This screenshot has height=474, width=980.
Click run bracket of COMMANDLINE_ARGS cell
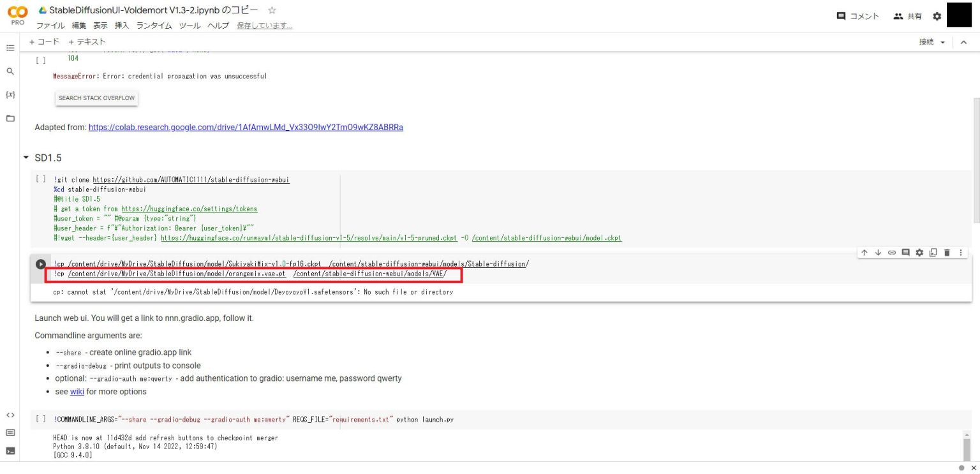pyautogui.click(x=41, y=419)
